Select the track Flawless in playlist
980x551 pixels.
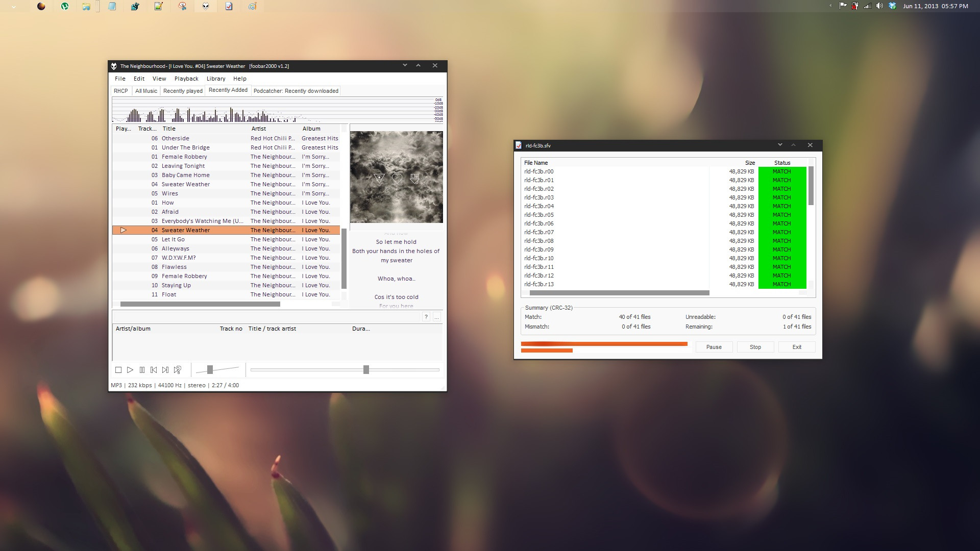coord(174,267)
